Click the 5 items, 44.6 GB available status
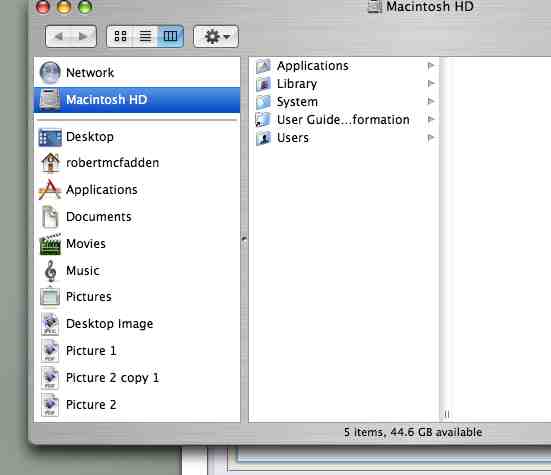Screen dimensions: 551x475 click(413, 432)
